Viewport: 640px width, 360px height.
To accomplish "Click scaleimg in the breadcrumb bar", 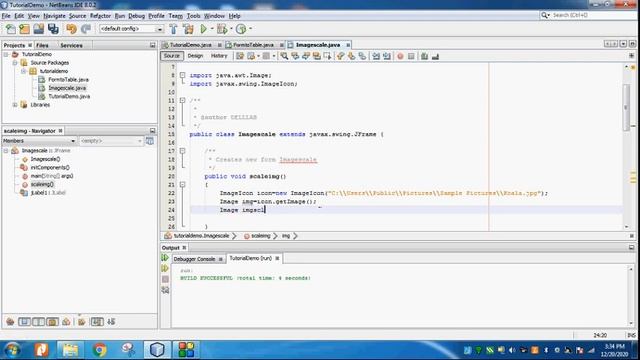I will (x=260, y=236).
